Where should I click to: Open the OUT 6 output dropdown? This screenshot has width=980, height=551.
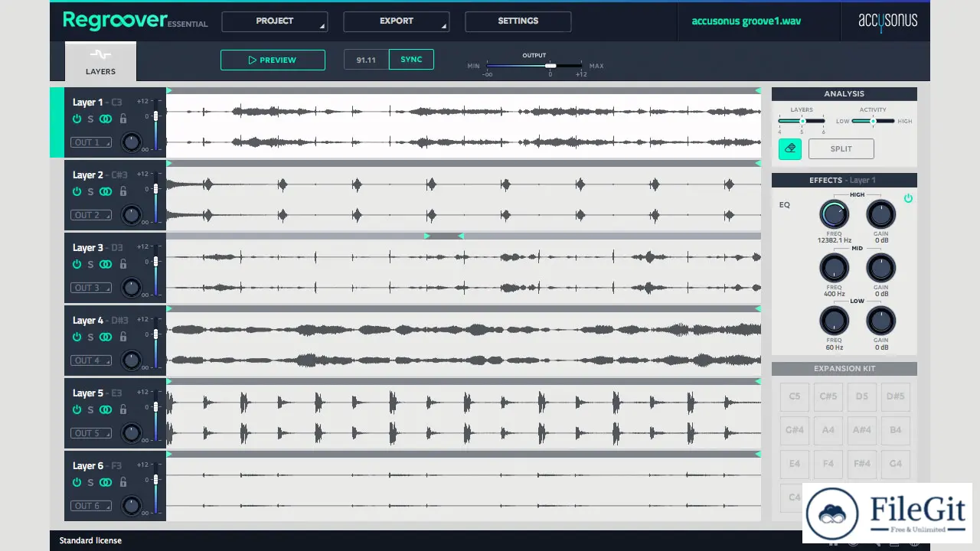[91, 506]
